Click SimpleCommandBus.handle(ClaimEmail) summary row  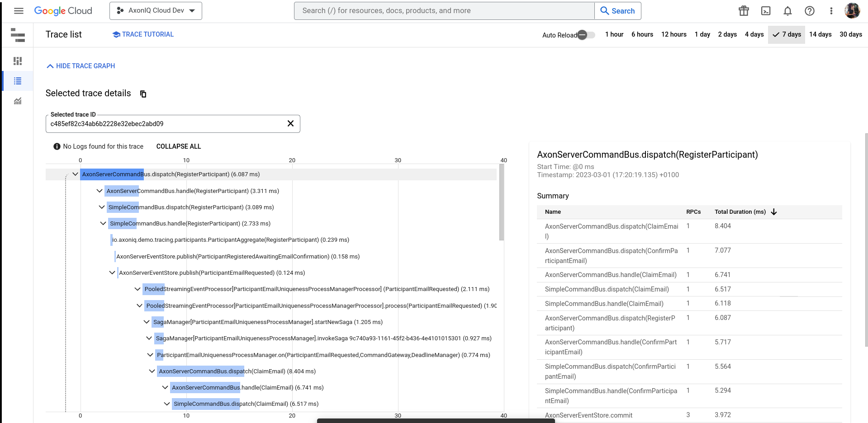tap(689, 304)
